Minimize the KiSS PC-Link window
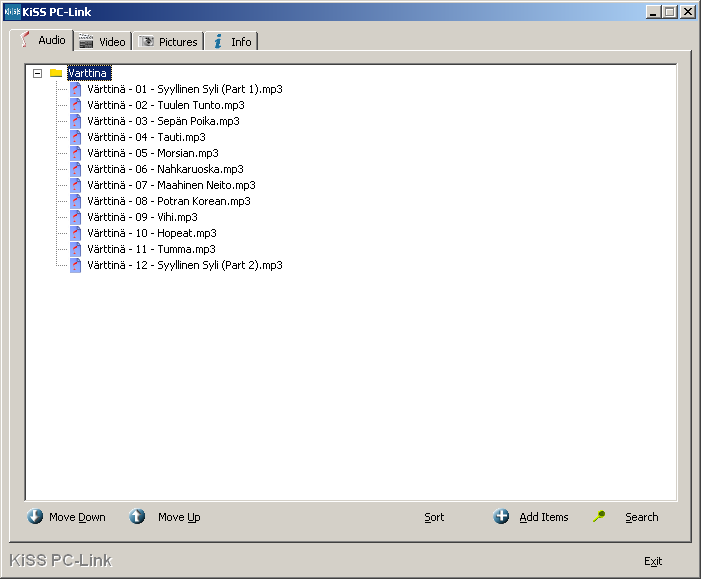 653,12
